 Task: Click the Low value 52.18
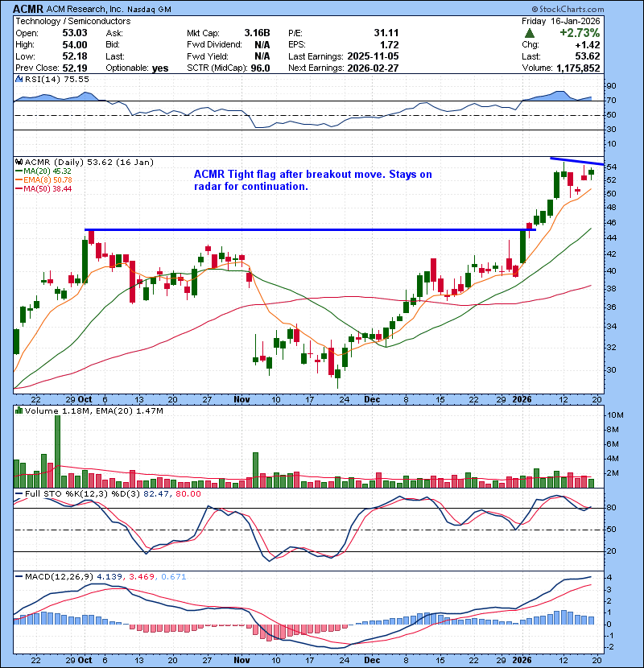pyautogui.click(x=75, y=56)
